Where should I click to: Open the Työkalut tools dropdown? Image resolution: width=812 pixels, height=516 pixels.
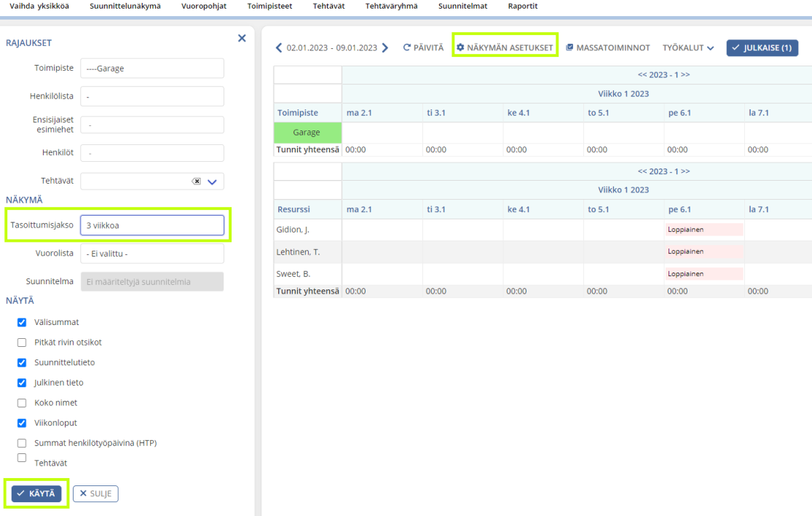point(688,47)
